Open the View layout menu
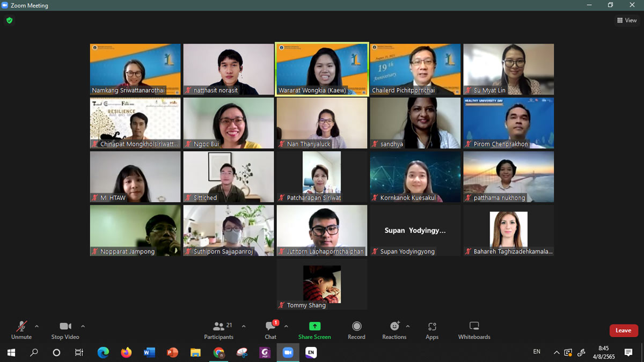The width and height of the screenshot is (644, 362). pos(627,20)
